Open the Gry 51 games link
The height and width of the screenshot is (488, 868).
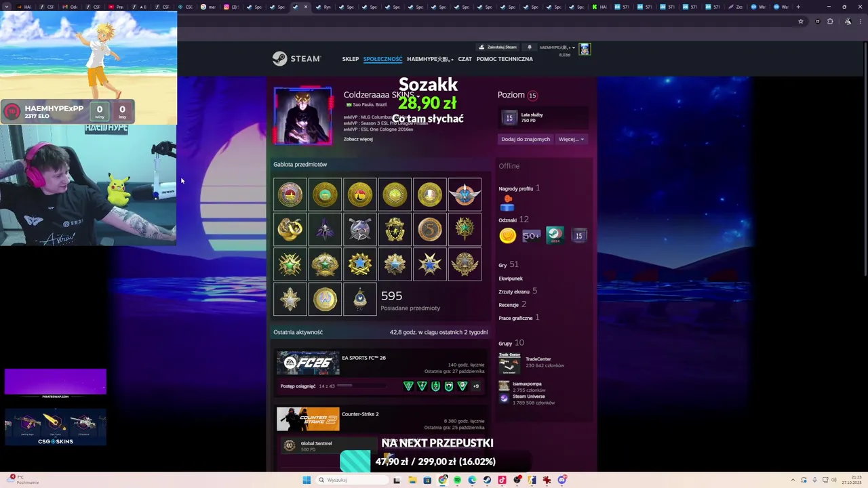tap(508, 265)
